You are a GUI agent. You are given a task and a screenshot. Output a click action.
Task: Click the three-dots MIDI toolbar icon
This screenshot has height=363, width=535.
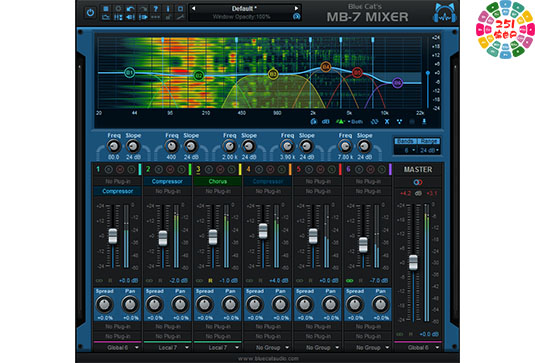156,17
